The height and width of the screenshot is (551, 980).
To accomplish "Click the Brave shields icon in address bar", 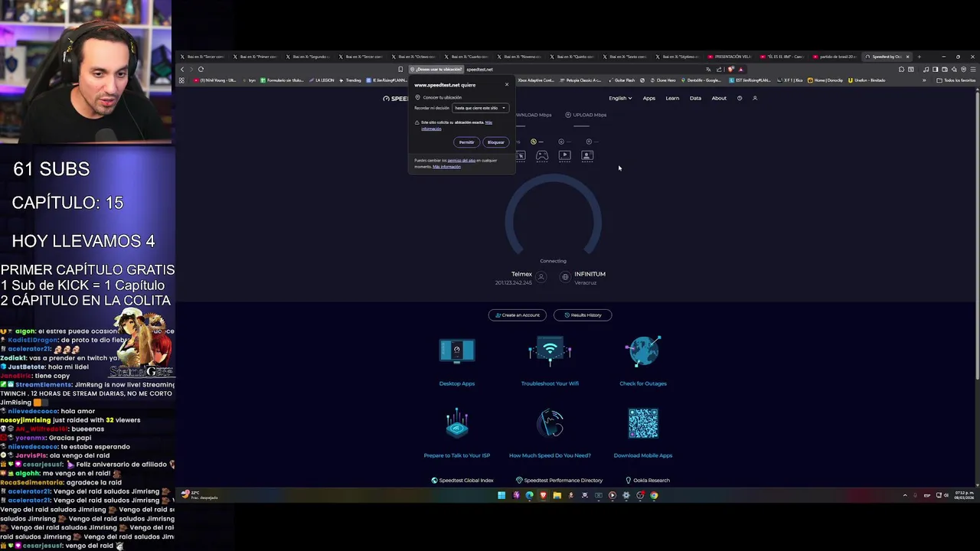I will pyautogui.click(x=730, y=69).
